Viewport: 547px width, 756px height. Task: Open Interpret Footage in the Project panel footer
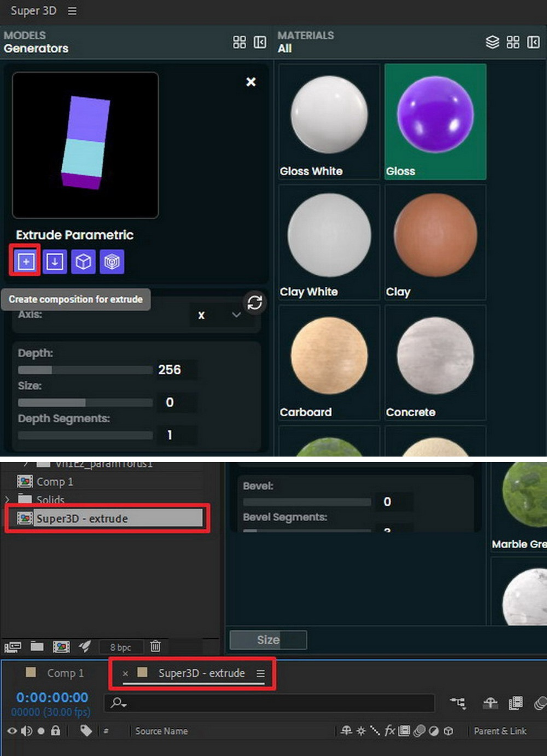[13, 647]
